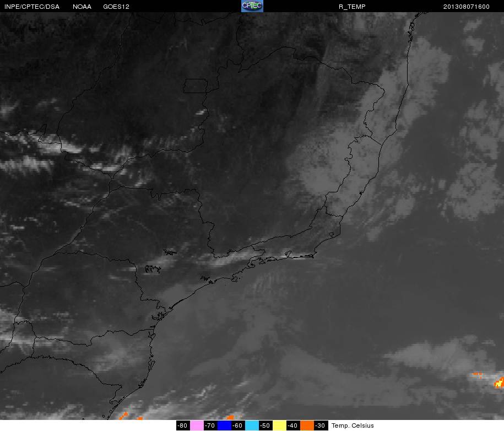Click the dark blue -70 to -60 legend swatch
This screenshot has width=504, height=431.
tap(224, 425)
